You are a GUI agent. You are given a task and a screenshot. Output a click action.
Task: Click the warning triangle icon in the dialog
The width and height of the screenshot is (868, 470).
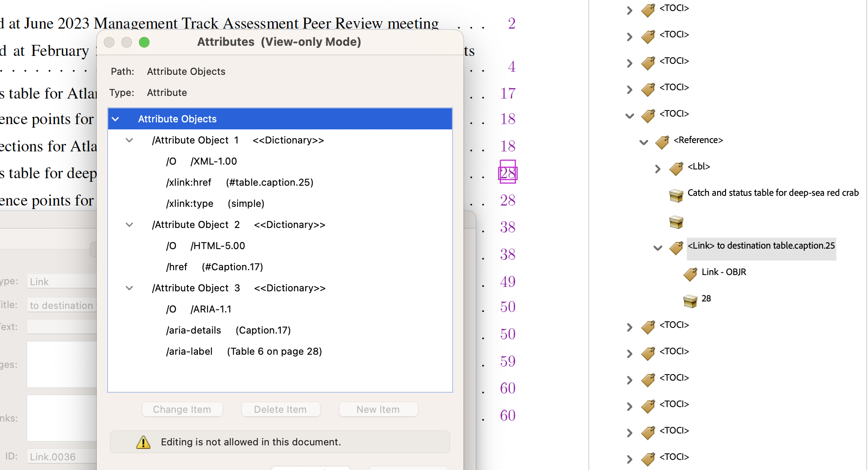143,442
